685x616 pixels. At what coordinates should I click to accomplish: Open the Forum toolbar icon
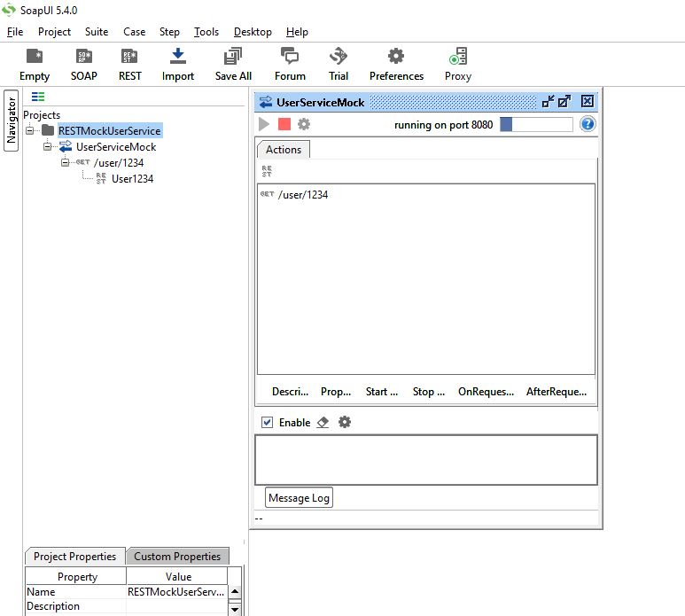click(x=290, y=64)
